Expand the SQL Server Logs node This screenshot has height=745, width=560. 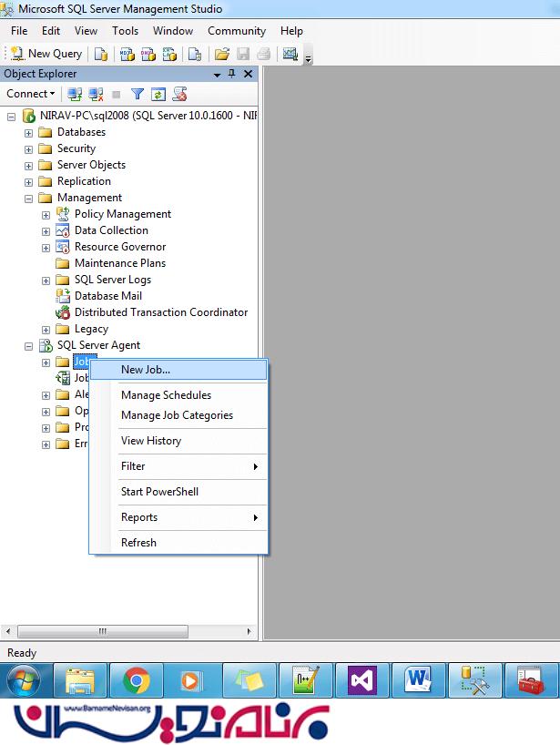click(46, 281)
